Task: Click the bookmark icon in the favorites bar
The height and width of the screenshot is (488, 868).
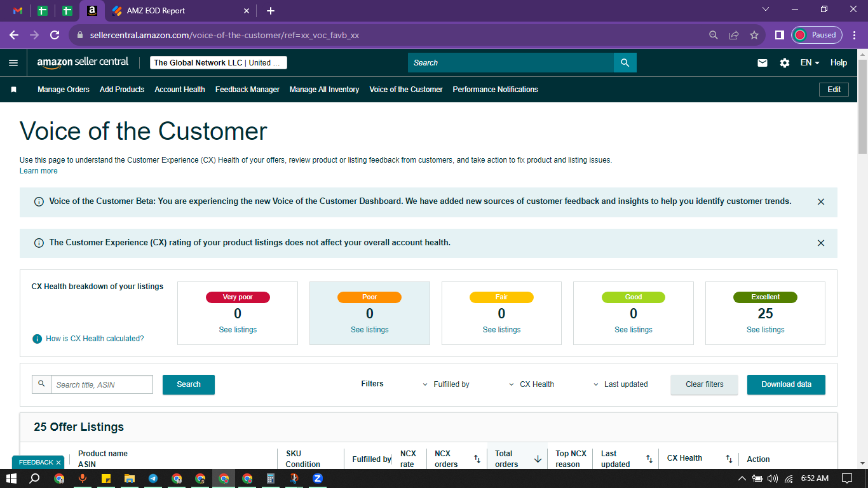Action: 13,90
